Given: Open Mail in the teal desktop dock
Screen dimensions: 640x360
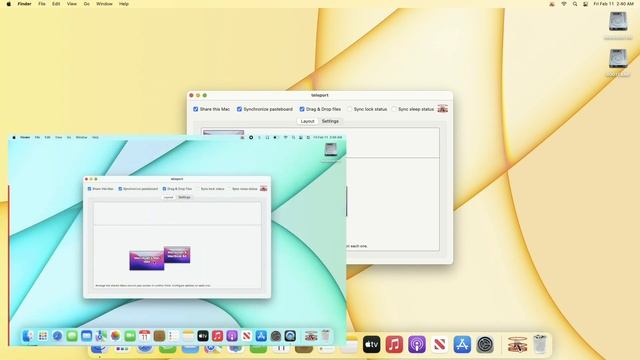Looking at the screenshot, I should (x=87, y=336).
